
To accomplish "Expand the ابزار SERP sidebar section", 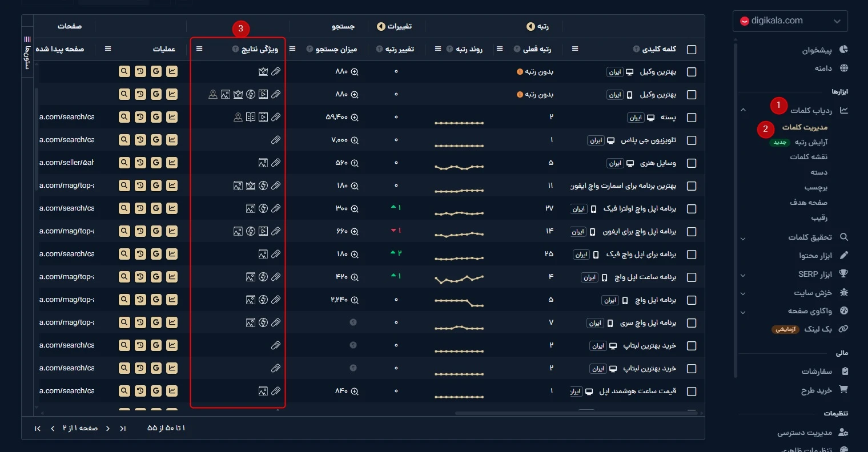I will point(743,275).
